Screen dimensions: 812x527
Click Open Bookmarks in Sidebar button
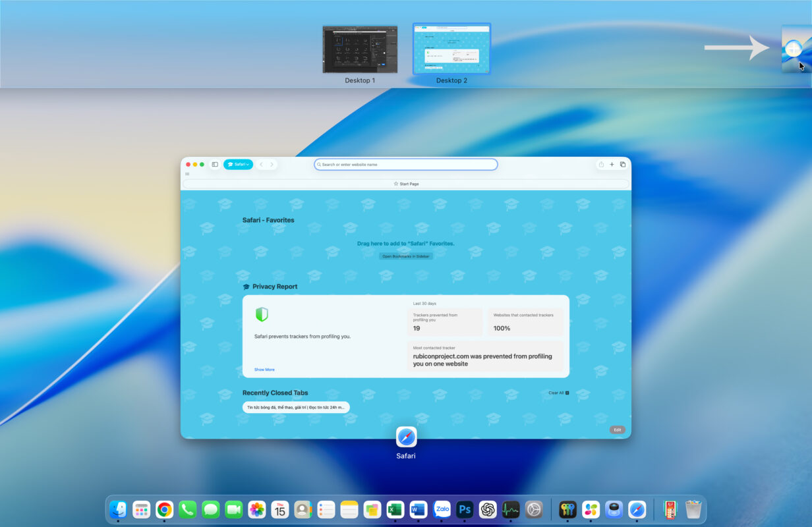[406, 256]
